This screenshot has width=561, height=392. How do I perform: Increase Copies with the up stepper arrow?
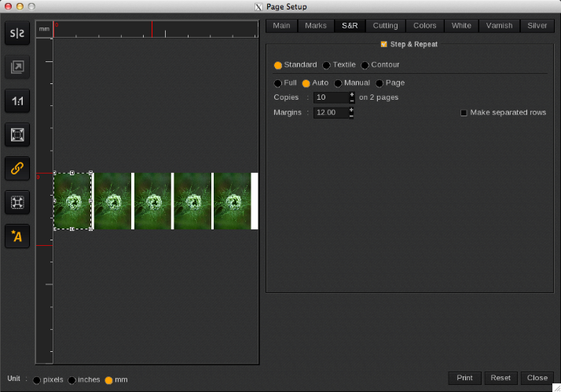pos(351,94)
